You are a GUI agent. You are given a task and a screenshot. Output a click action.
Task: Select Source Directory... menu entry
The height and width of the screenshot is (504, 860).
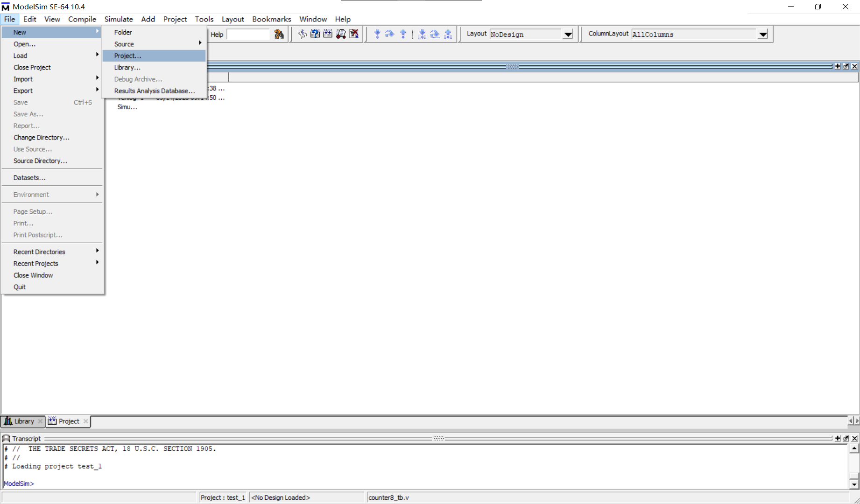(x=52, y=161)
